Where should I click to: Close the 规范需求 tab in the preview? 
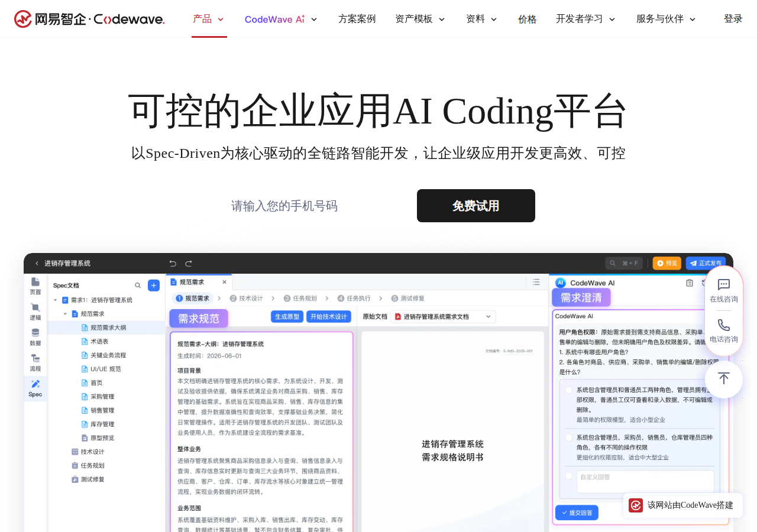pos(224,282)
